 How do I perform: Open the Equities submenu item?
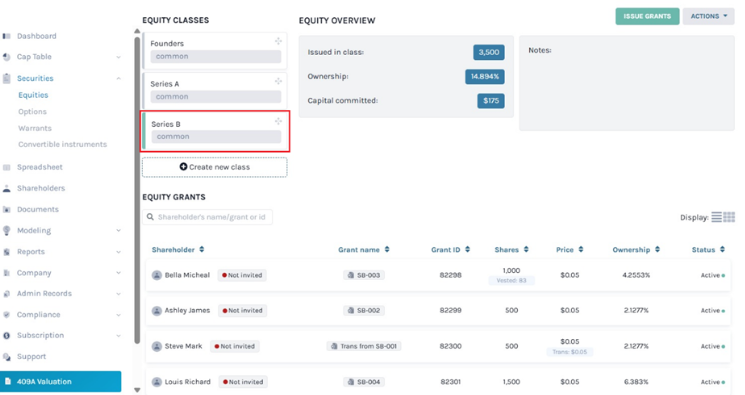(x=33, y=95)
